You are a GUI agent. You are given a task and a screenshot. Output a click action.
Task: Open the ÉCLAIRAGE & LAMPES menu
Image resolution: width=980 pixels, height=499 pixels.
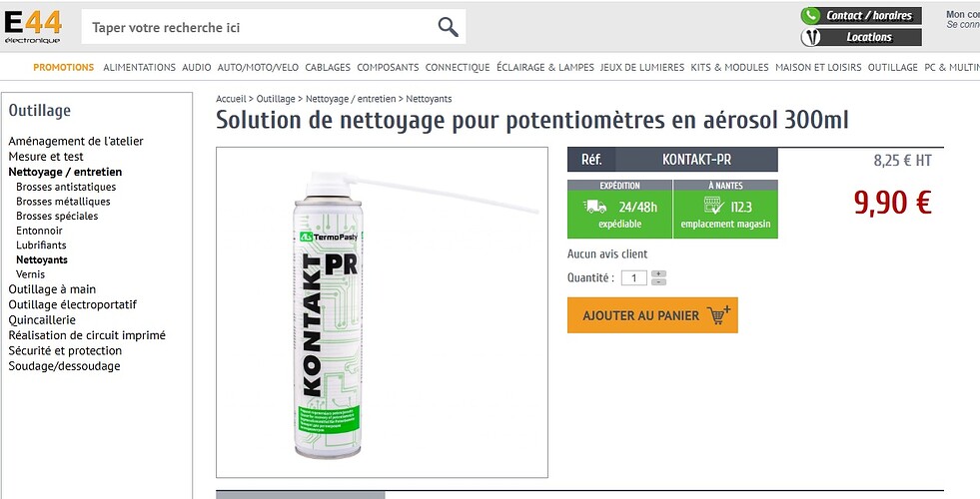click(x=545, y=67)
